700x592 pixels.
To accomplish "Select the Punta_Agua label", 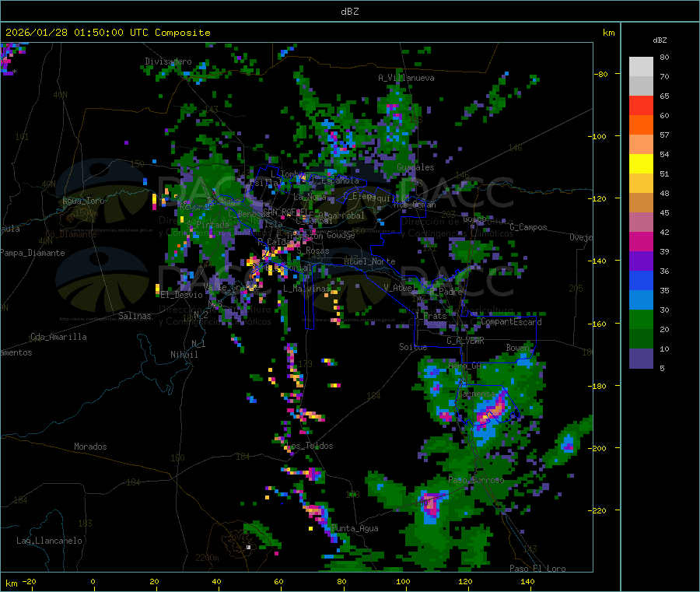I will click(355, 529).
